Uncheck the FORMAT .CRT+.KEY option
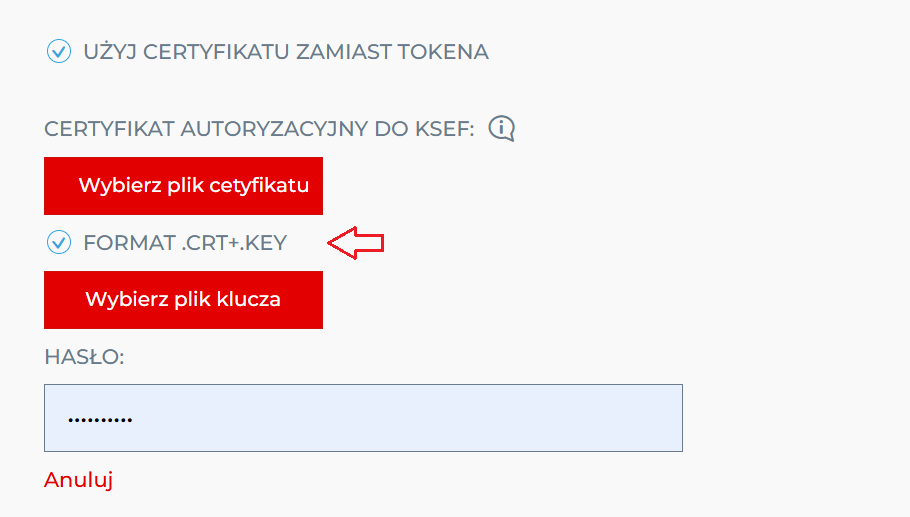The height and width of the screenshot is (517, 910). 59,242
